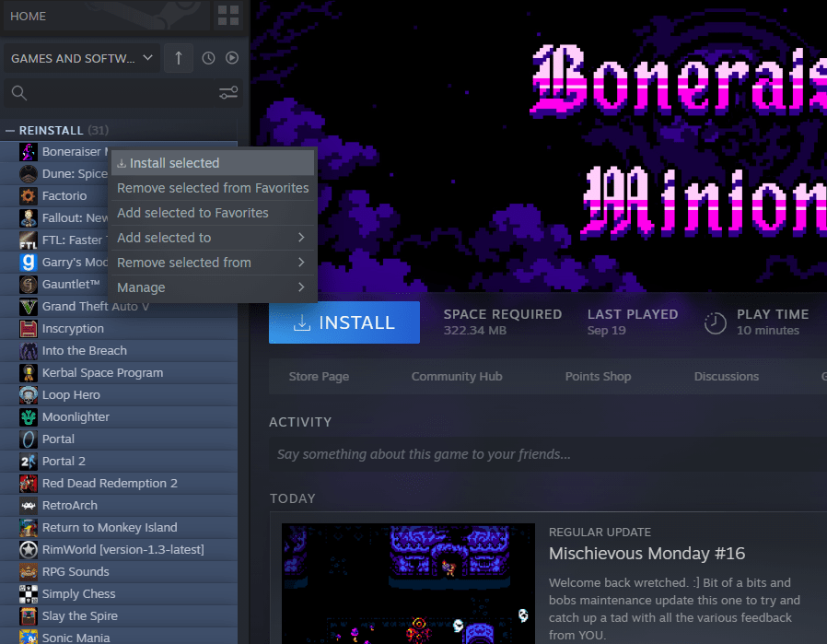The width and height of the screenshot is (827, 644).
Task: Click the grid view icon beside Home
Action: [227, 16]
